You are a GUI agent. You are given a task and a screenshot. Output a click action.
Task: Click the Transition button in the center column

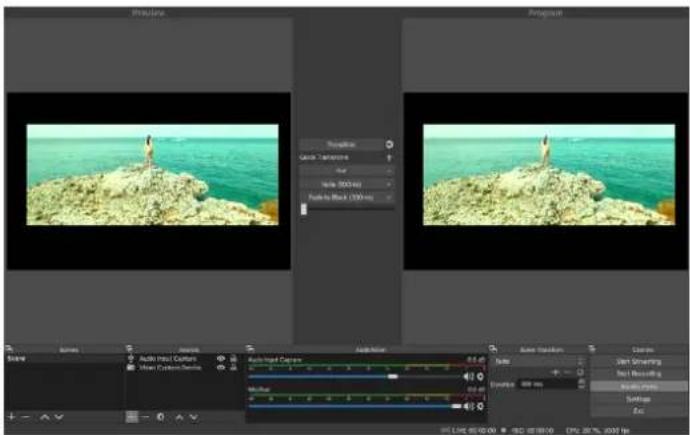[341, 144]
